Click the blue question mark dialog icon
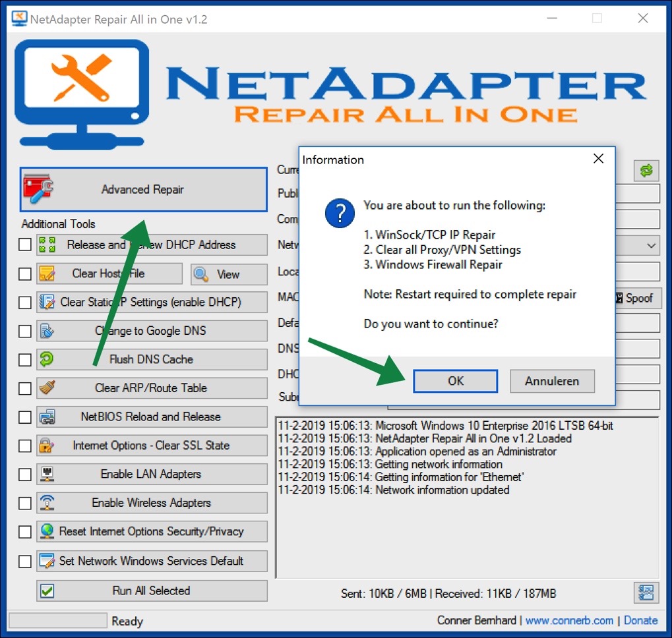This screenshot has width=672, height=638. pyautogui.click(x=340, y=213)
